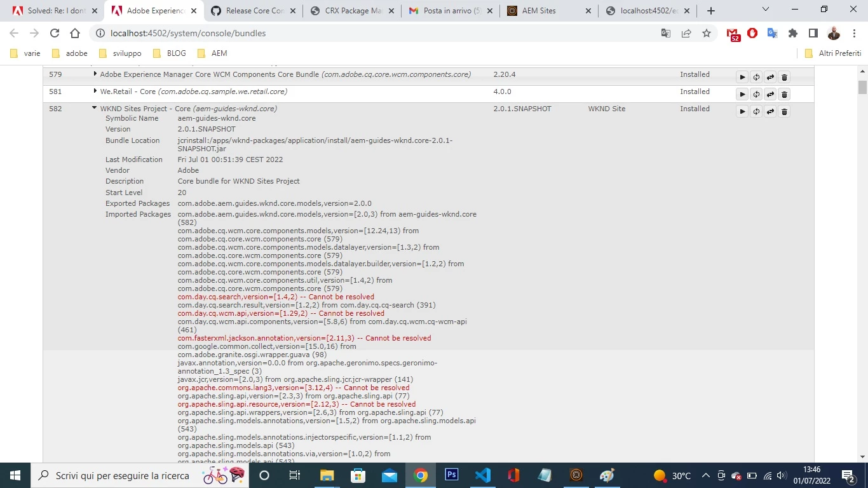Viewport: 868px width, 488px height.
Task: Open the Chrome tab search dropdown
Action: pos(765,10)
